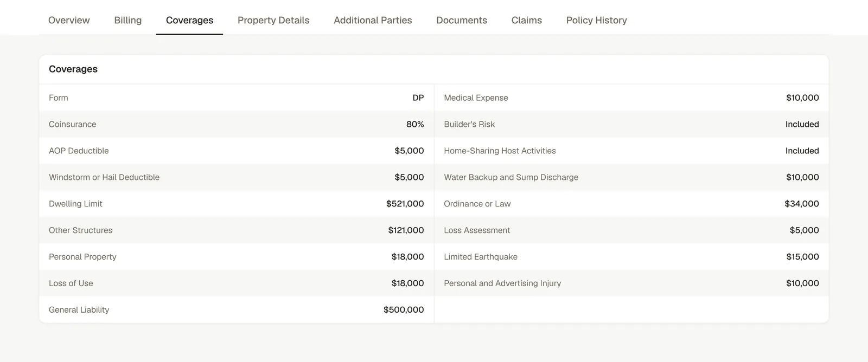The image size is (868, 362).
Task: Select the Loss Assessment $5,000 value
Action: (x=805, y=230)
